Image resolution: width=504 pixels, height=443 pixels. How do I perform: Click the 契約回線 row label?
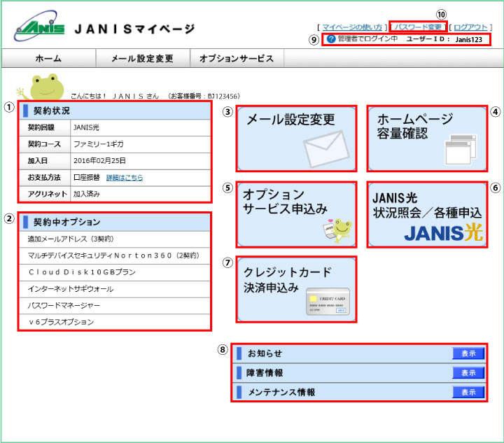point(41,127)
